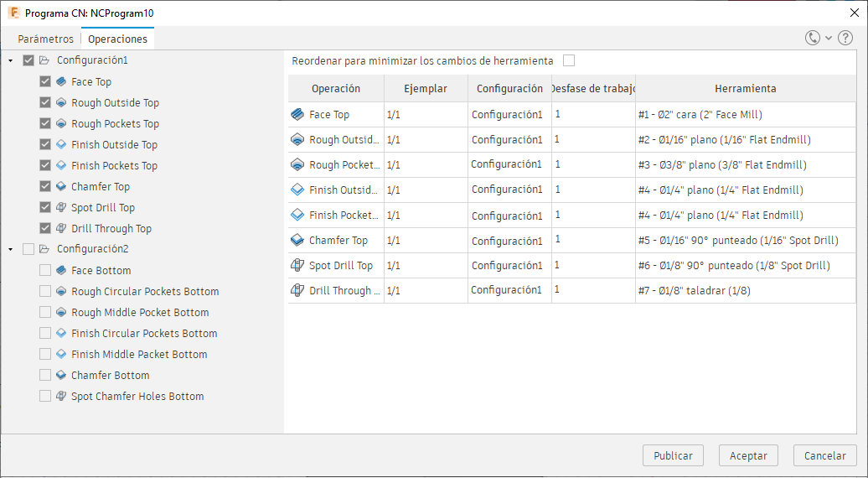Click the Face Top operation icon in the table
The width and height of the screenshot is (868, 478).
click(297, 115)
